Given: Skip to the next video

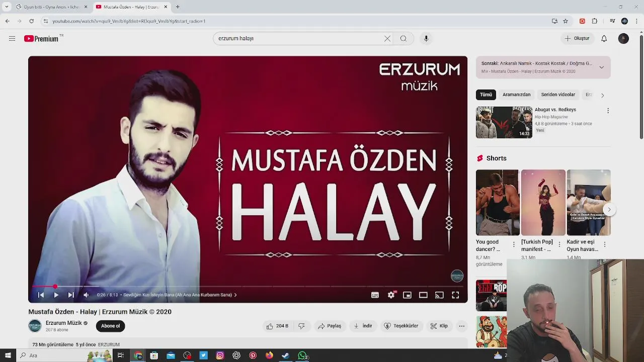Looking at the screenshot, I should pyautogui.click(x=71, y=295).
